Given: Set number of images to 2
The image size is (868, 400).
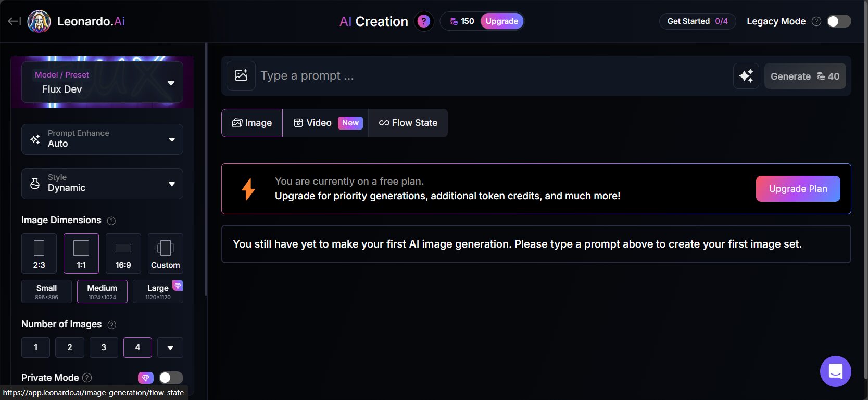Looking at the screenshot, I should point(70,347).
